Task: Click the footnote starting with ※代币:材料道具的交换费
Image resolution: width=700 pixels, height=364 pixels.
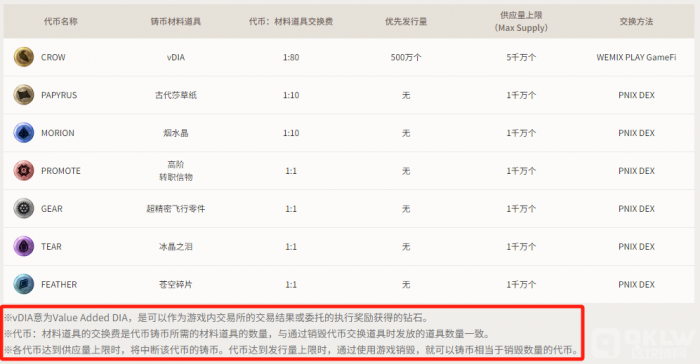Action: [x=247, y=334]
